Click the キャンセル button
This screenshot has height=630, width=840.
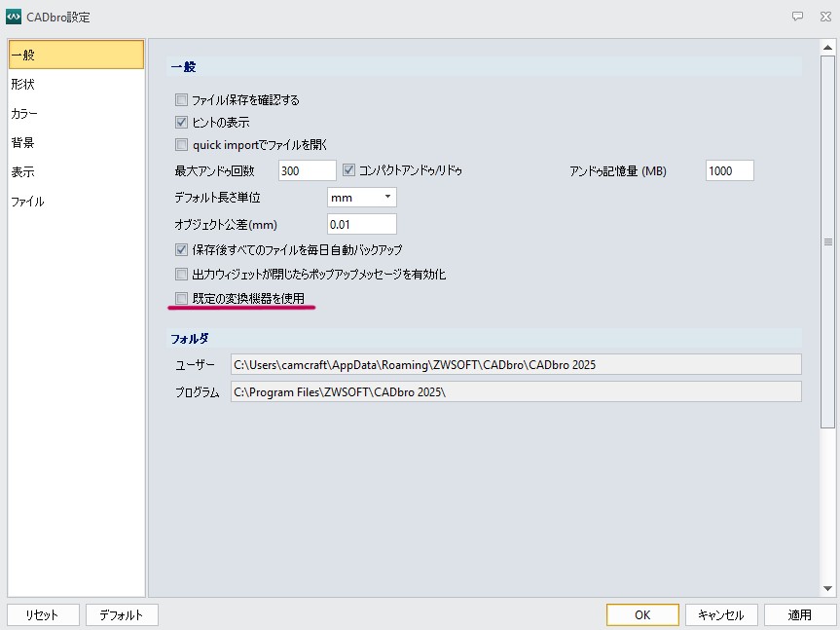tap(721, 615)
